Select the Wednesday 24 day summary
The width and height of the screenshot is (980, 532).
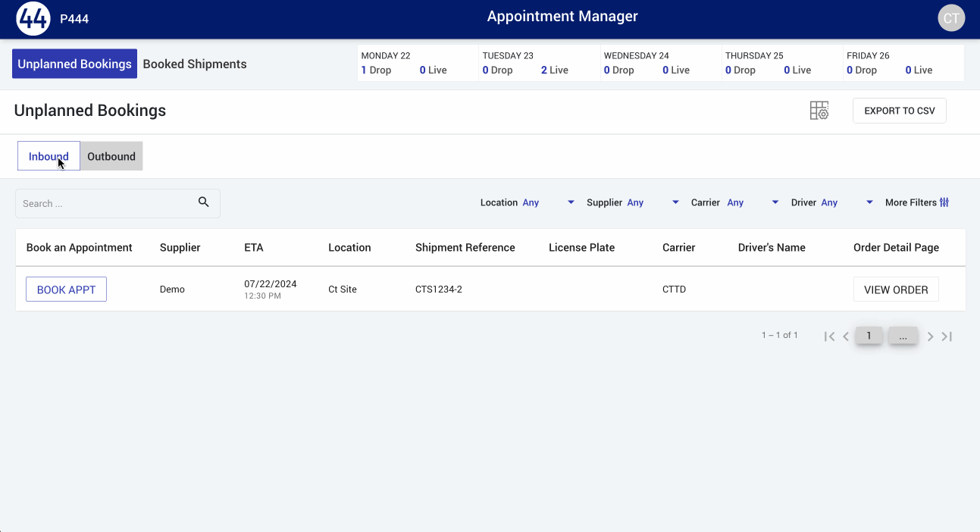tap(661, 63)
